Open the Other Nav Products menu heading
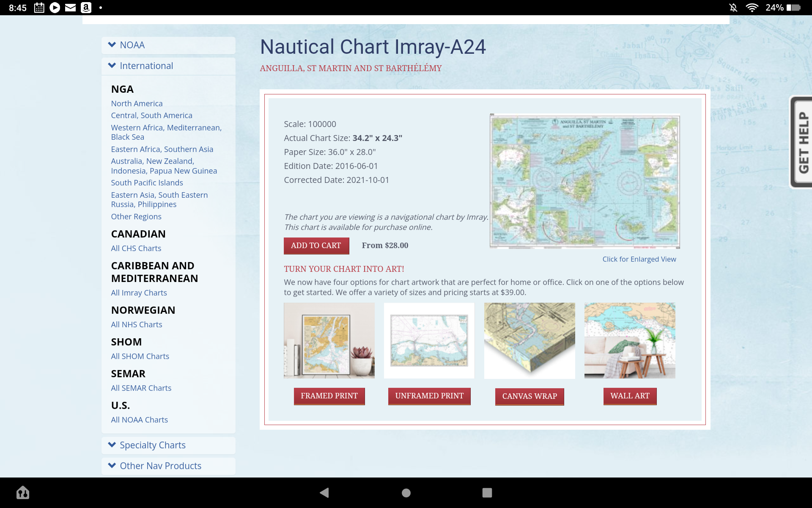Screen dimensions: 812x508 (x=160, y=466)
